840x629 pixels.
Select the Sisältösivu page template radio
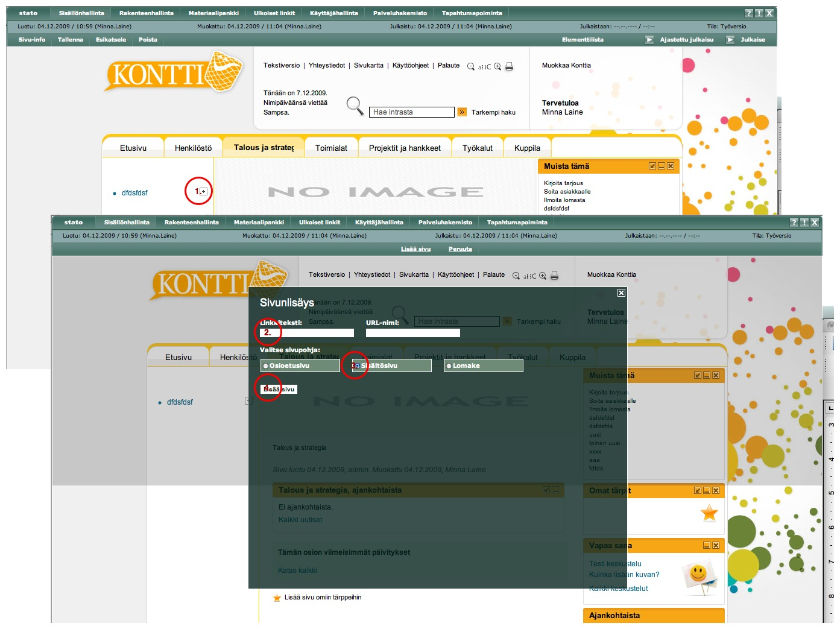357,366
